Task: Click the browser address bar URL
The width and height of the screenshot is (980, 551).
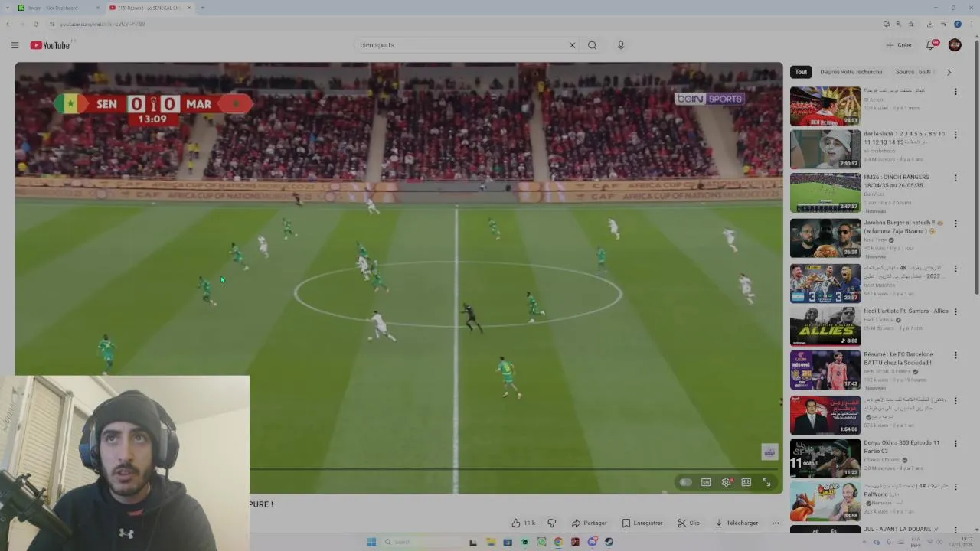Action: pyautogui.click(x=102, y=24)
